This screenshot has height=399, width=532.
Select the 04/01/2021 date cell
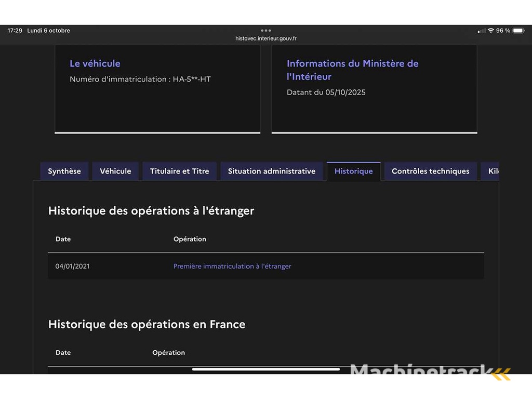point(73,267)
